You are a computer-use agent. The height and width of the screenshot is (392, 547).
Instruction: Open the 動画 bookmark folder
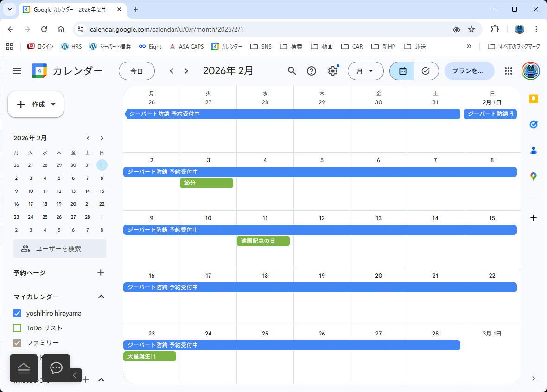pos(322,46)
